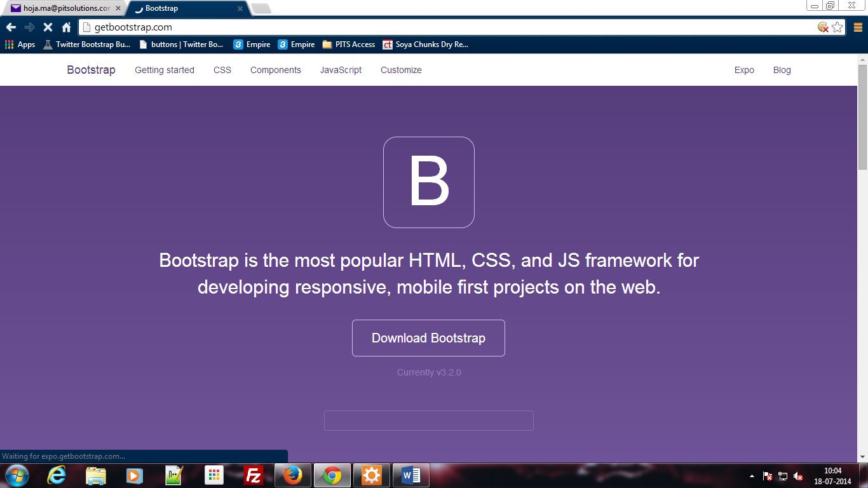Open the Expo nav link
868x488 pixels.
pyautogui.click(x=744, y=70)
